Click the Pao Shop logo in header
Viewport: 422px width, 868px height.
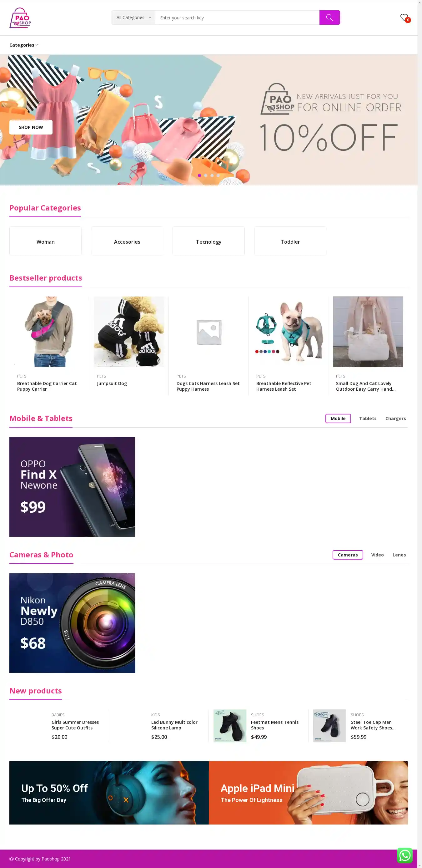point(20,18)
